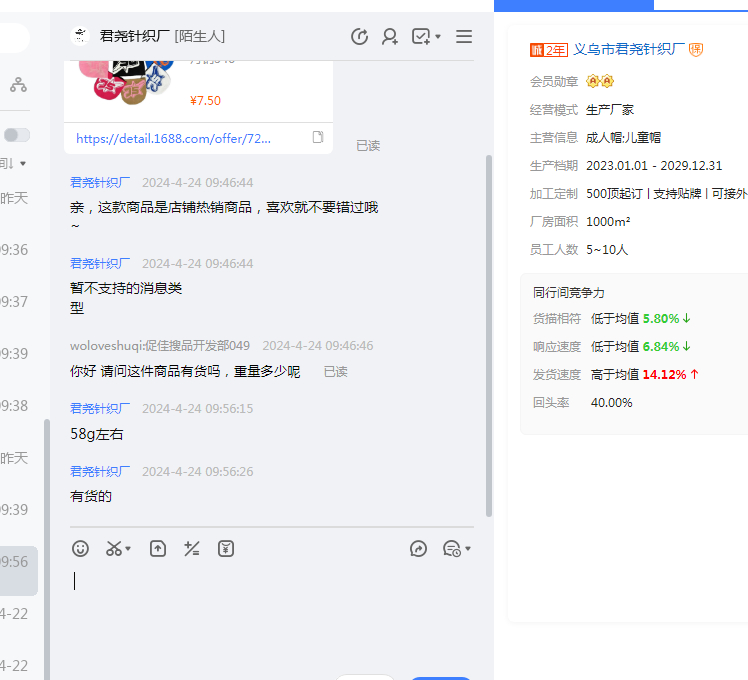This screenshot has width=748, height=680.
Task: Select the highlighted 09:56 conversation in list
Action: (x=18, y=562)
